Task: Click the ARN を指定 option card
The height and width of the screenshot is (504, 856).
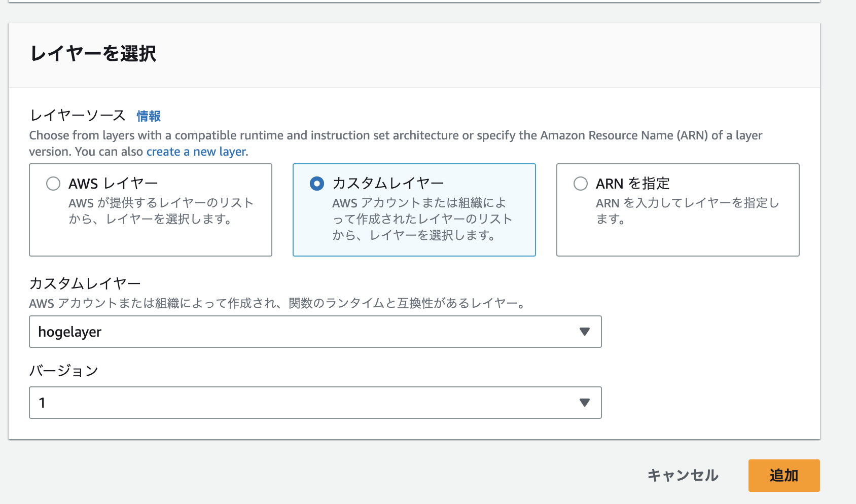Action: click(x=677, y=210)
